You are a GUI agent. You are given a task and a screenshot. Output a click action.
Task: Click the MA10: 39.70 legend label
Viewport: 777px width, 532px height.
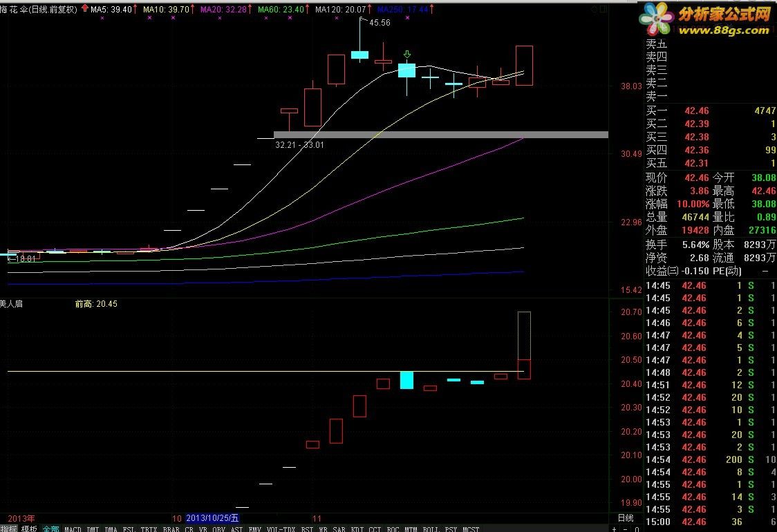click(166, 9)
